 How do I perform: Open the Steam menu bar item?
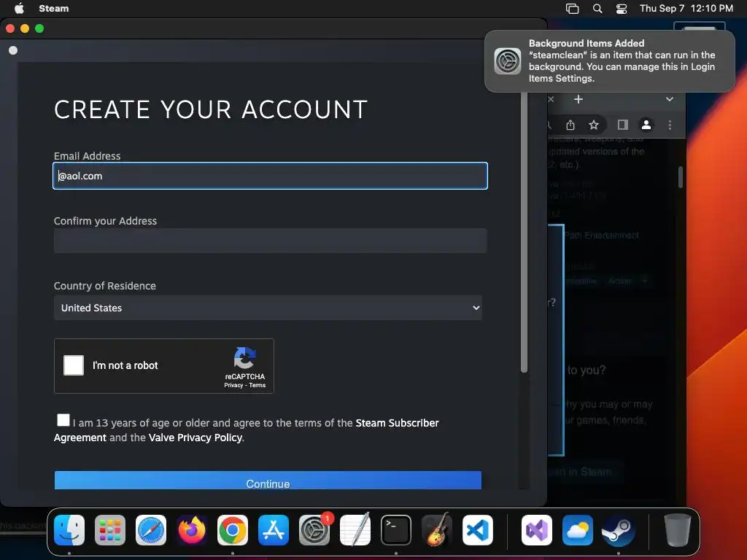click(54, 8)
